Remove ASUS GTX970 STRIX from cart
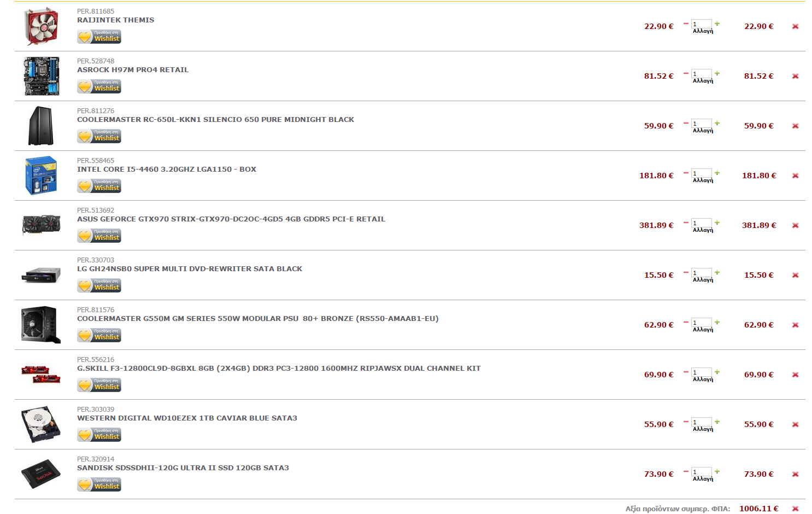Screen dimensions: 812x514 click(795, 225)
